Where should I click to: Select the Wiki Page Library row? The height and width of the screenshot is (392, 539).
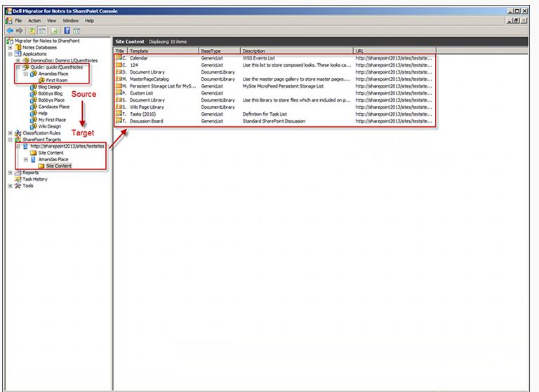click(x=275, y=107)
